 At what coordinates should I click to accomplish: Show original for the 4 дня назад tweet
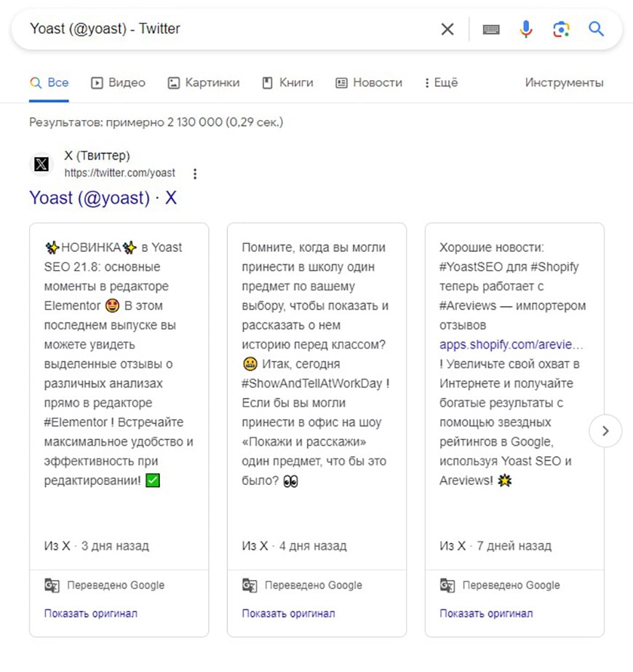click(x=288, y=614)
